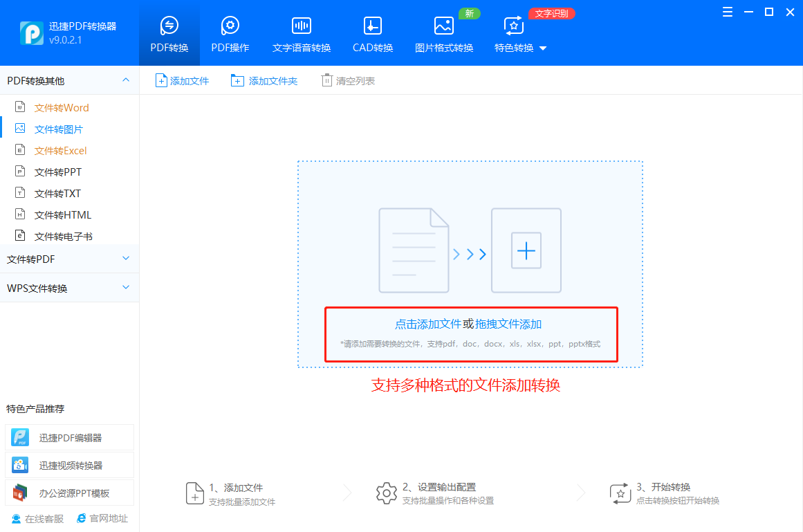Click the 清空列表 toolbar button
803x532 pixels.
[348, 81]
